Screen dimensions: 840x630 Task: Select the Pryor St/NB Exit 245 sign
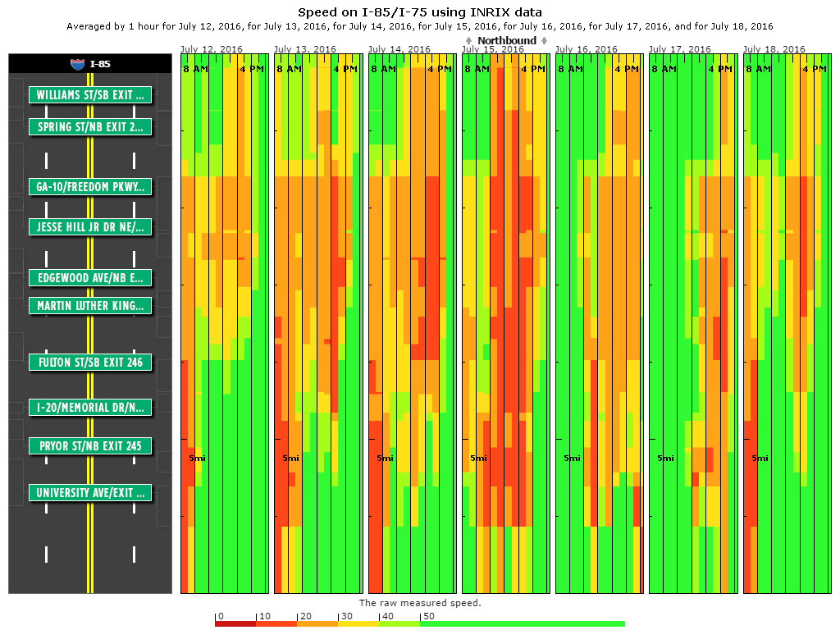[90, 446]
